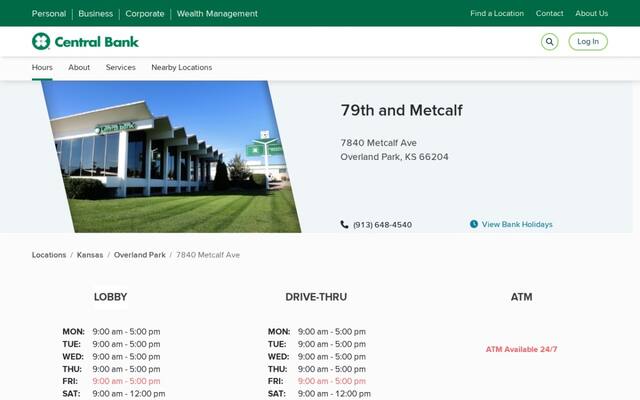Open the Contact page
This screenshot has width=640, height=400.
point(549,13)
